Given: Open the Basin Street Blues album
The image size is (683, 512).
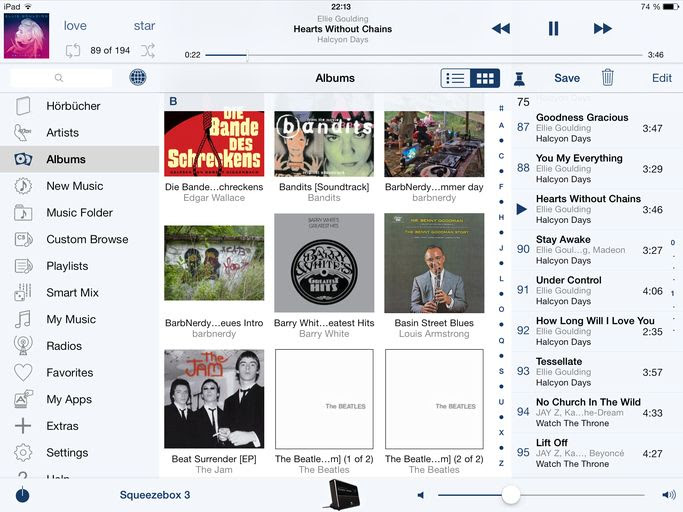Looking at the screenshot, I should click(x=434, y=263).
